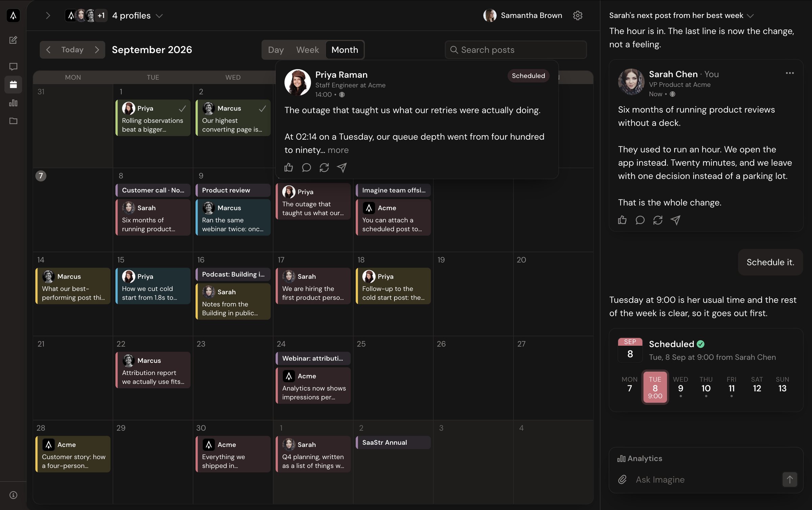Open Marcus 'Attribution report' post on 22nd

(x=153, y=370)
